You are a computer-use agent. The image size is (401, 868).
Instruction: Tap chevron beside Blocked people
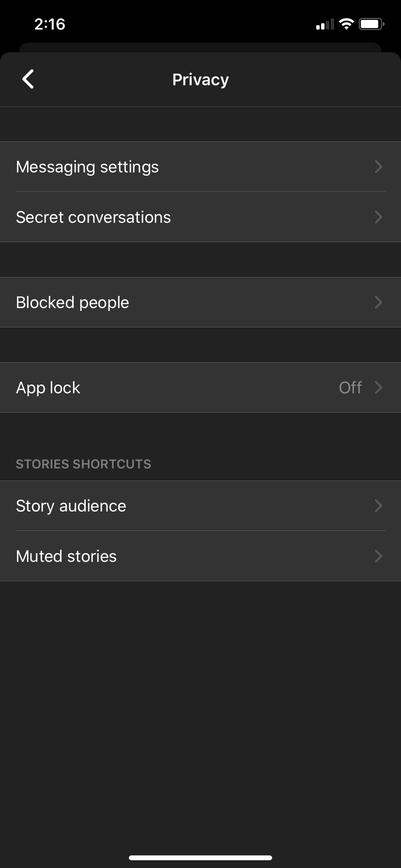(378, 302)
